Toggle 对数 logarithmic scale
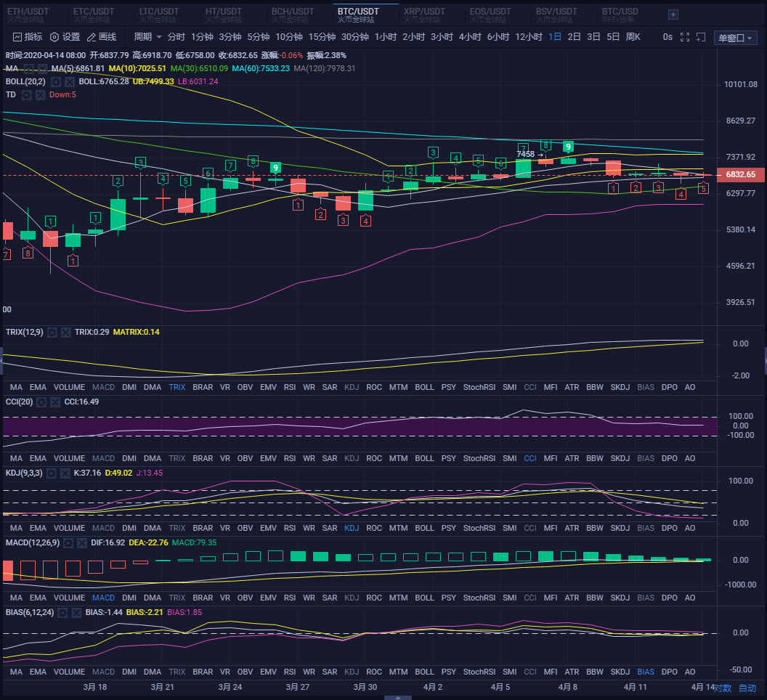The height and width of the screenshot is (700, 767). [x=722, y=688]
